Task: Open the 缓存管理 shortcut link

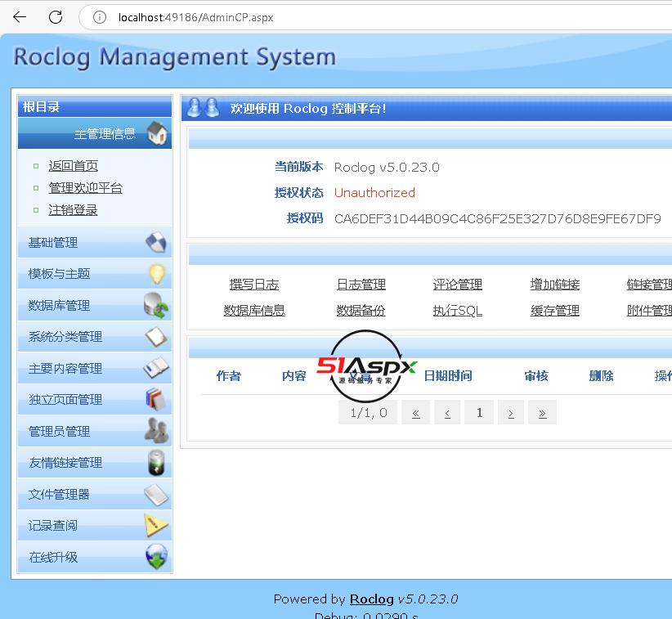Action: pyautogui.click(x=555, y=311)
